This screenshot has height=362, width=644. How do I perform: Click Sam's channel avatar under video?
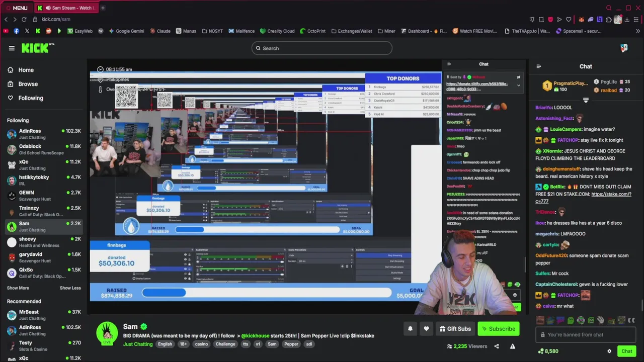107,333
